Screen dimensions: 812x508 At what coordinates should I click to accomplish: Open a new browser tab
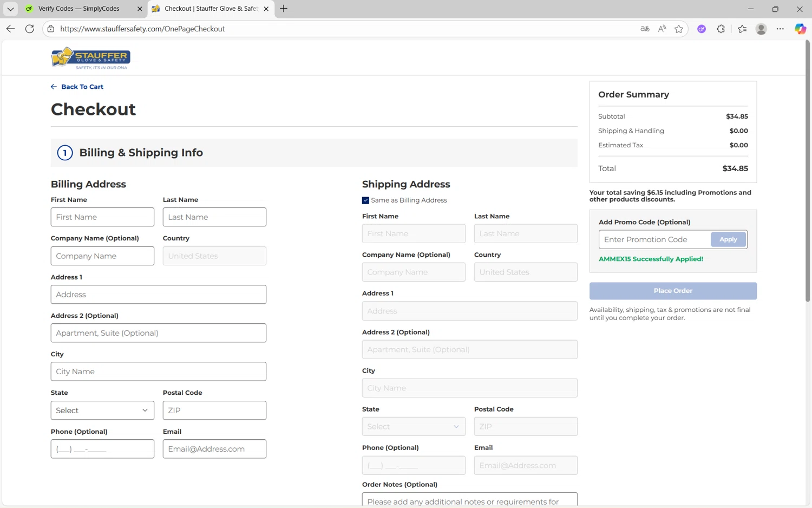coord(284,9)
